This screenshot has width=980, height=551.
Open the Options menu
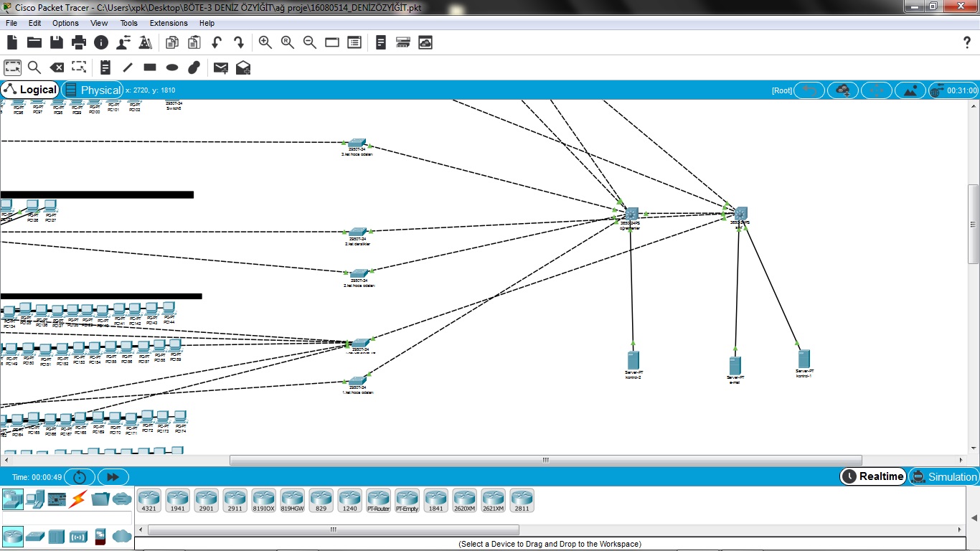[65, 23]
